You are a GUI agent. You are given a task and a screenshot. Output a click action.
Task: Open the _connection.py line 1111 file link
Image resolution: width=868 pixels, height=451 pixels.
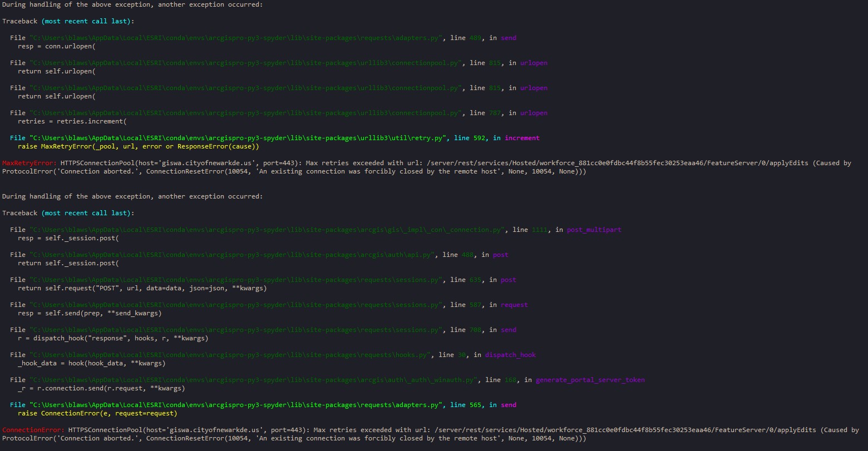pyautogui.click(x=268, y=230)
